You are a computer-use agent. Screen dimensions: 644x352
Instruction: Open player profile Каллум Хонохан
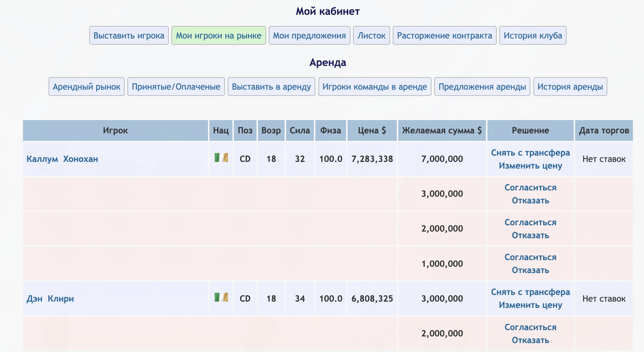point(62,159)
